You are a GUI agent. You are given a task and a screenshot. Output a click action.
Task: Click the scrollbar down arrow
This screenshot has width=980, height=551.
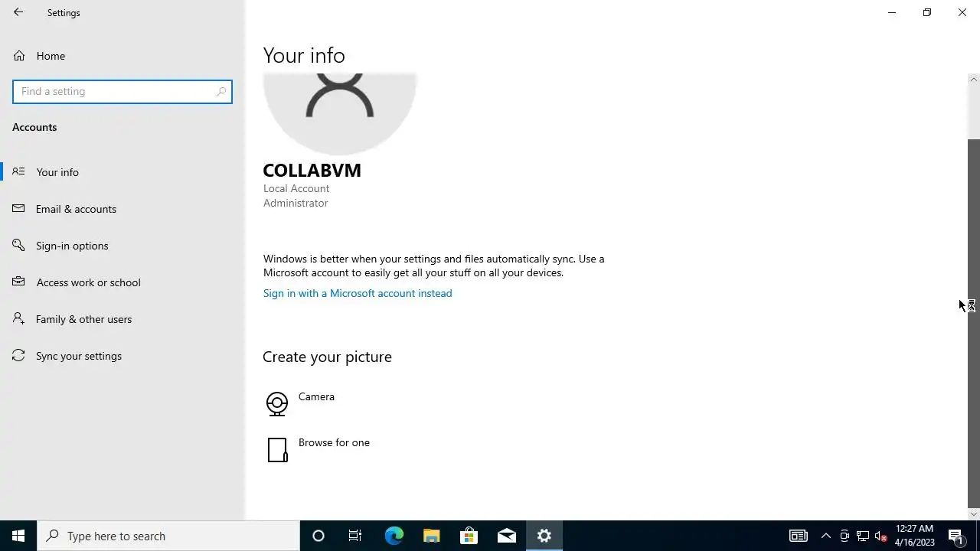point(974,514)
